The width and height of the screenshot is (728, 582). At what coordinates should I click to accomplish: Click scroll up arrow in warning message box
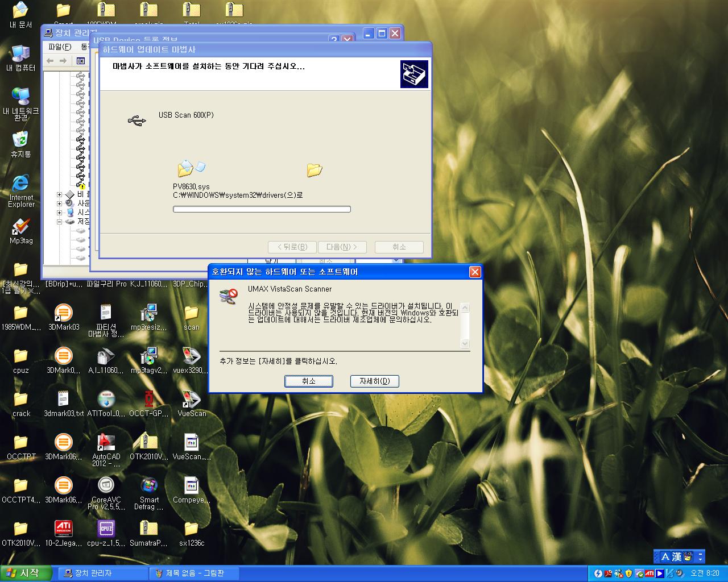pos(465,307)
